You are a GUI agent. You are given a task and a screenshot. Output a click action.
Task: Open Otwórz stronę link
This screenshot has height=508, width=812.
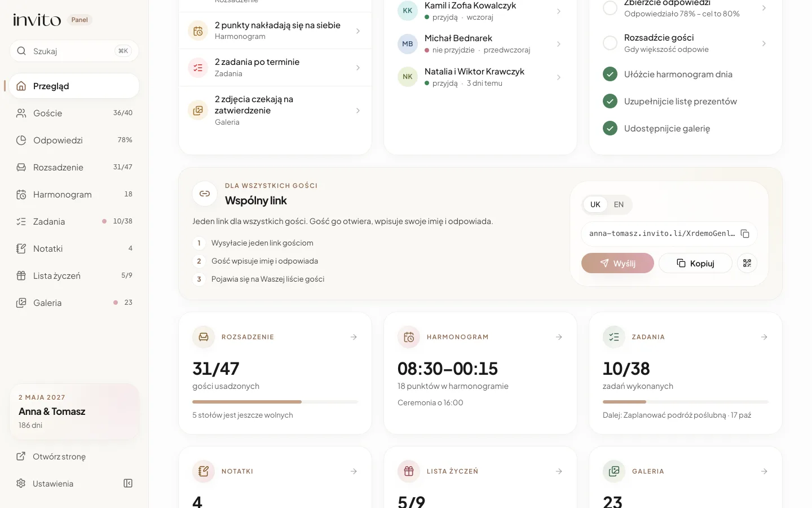[x=74, y=457]
